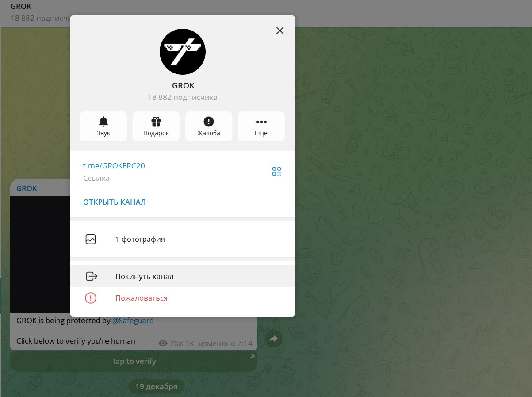Mute channel with the Звук bell button
The width and height of the screenshot is (532, 397).
[x=103, y=126]
